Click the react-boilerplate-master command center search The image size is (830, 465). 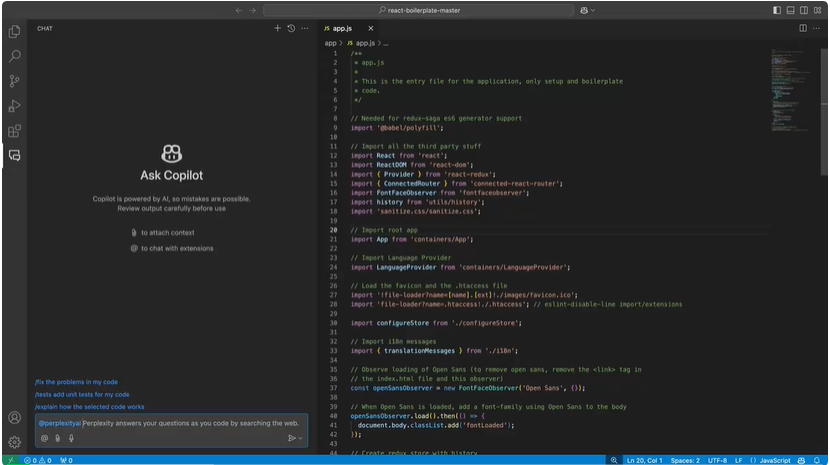[419, 10]
